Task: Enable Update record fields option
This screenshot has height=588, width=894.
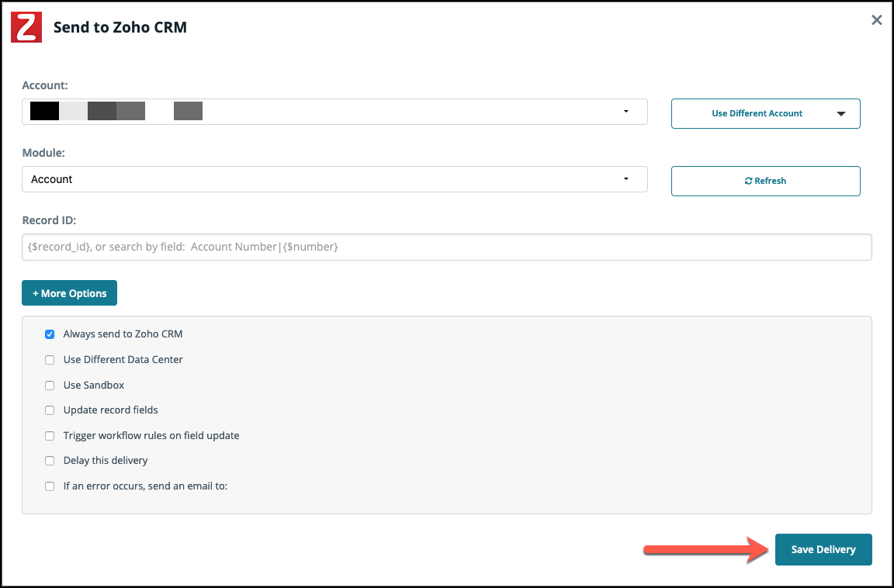Action: [50, 410]
